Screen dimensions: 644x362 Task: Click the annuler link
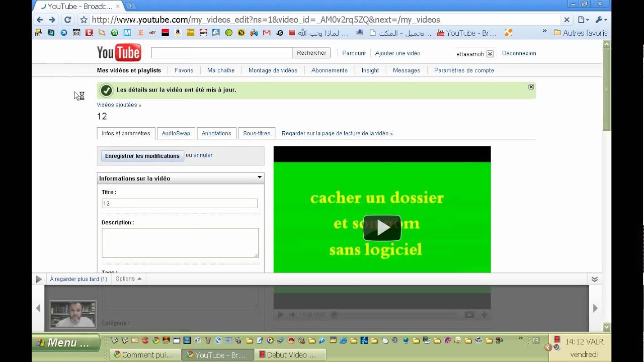tap(203, 155)
